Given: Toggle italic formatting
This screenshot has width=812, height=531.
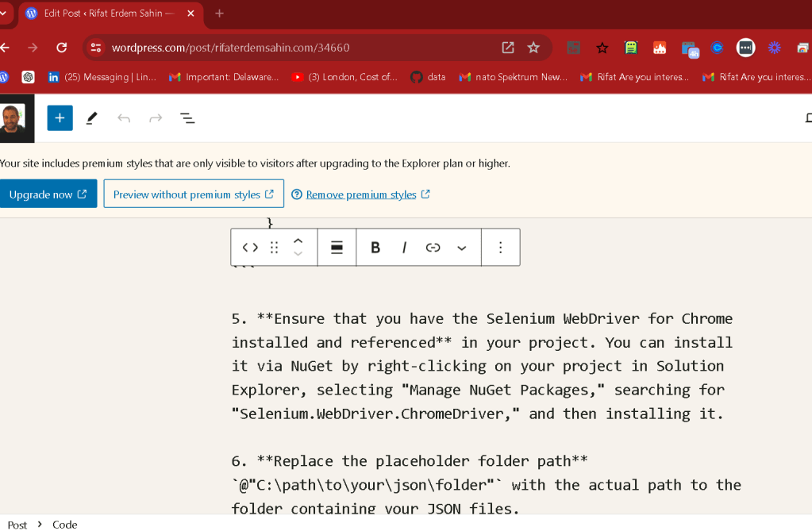Looking at the screenshot, I should click(404, 248).
